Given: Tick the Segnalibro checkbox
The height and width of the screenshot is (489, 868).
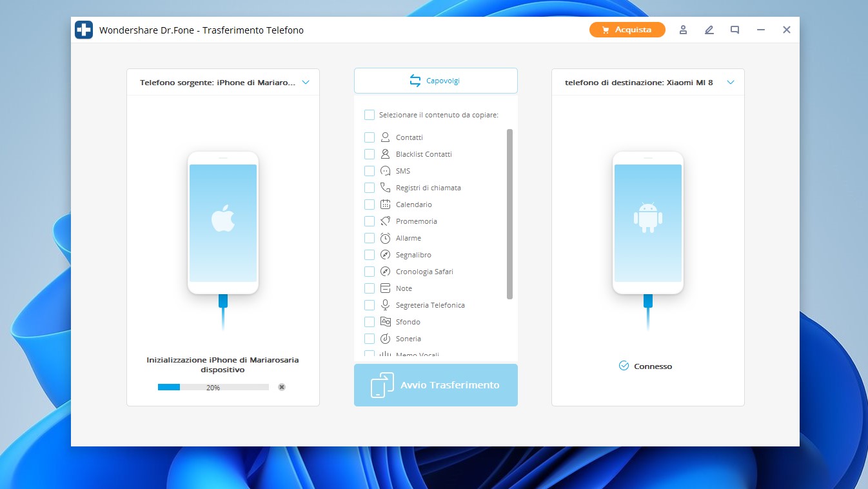Looking at the screenshot, I should (x=370, y=255).
